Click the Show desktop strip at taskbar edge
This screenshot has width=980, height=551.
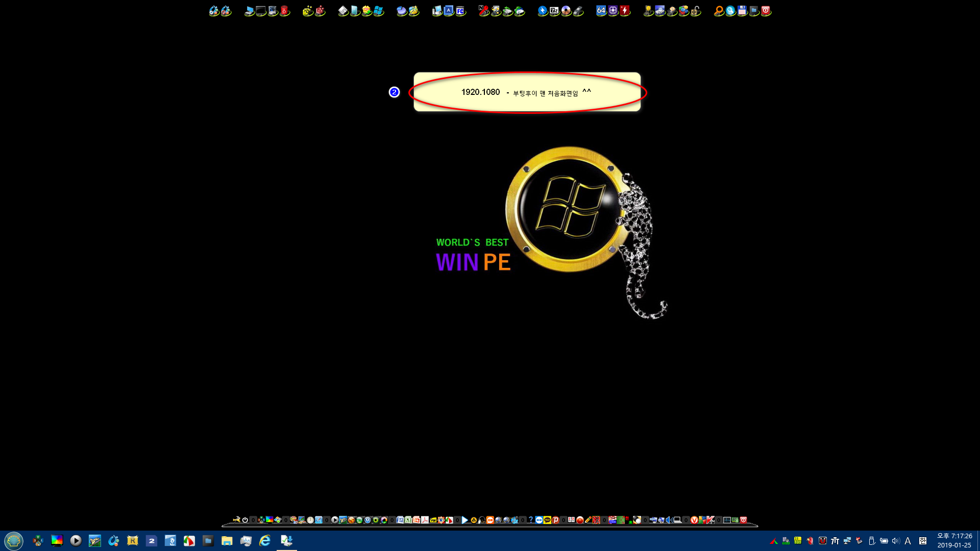978,541
